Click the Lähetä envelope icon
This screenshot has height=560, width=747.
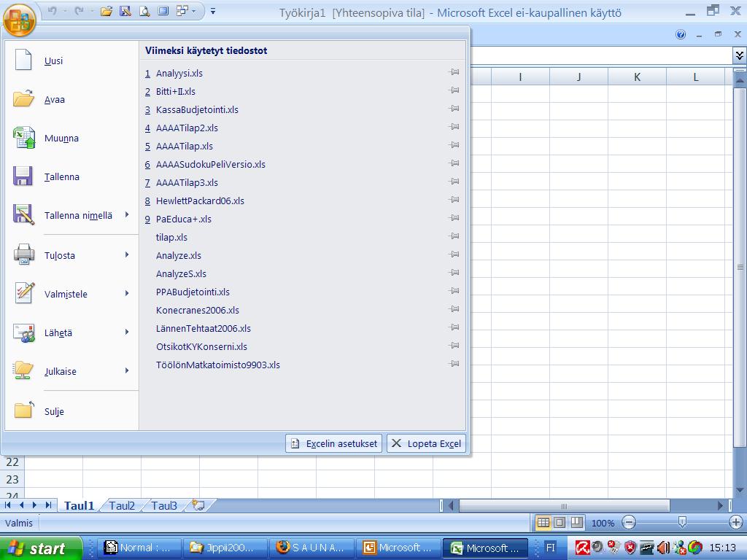pos(23,332)
